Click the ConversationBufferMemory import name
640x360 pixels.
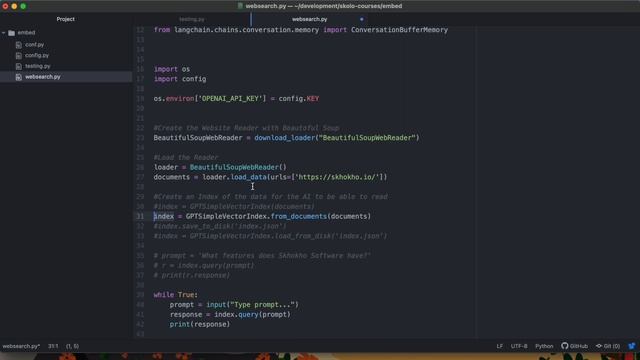(x=399, y=30)
